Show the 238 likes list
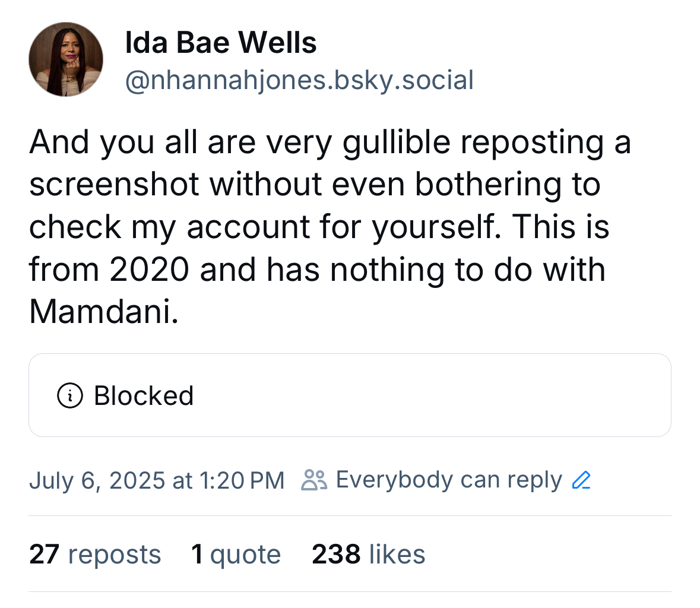The height and width of the screenshot is (608, 700). coord(368,555)
